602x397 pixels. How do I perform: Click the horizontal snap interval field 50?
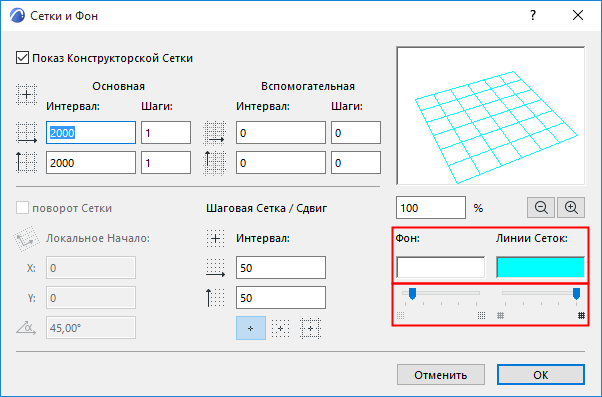click(x=281, y=268)
